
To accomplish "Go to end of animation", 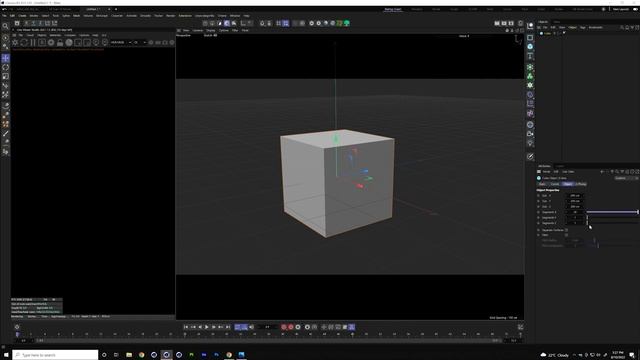I will 228,327.
